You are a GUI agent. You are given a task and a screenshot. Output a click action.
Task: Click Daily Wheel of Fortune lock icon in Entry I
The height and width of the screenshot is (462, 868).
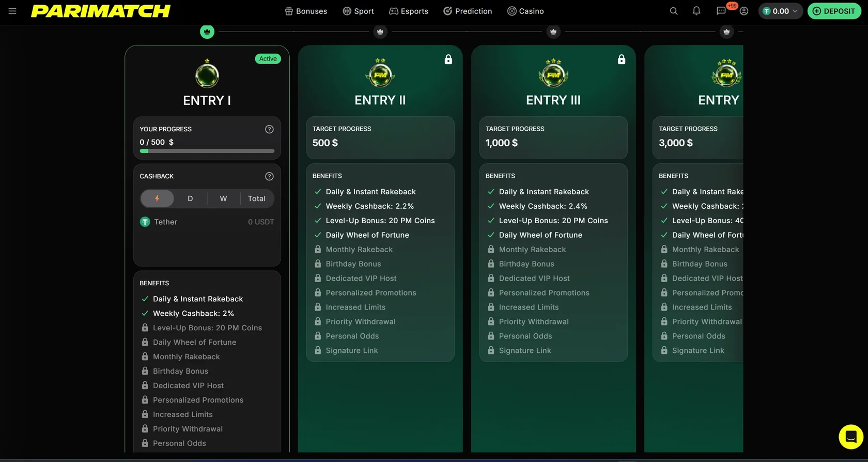pyautogui.click(x=145, y=342)
